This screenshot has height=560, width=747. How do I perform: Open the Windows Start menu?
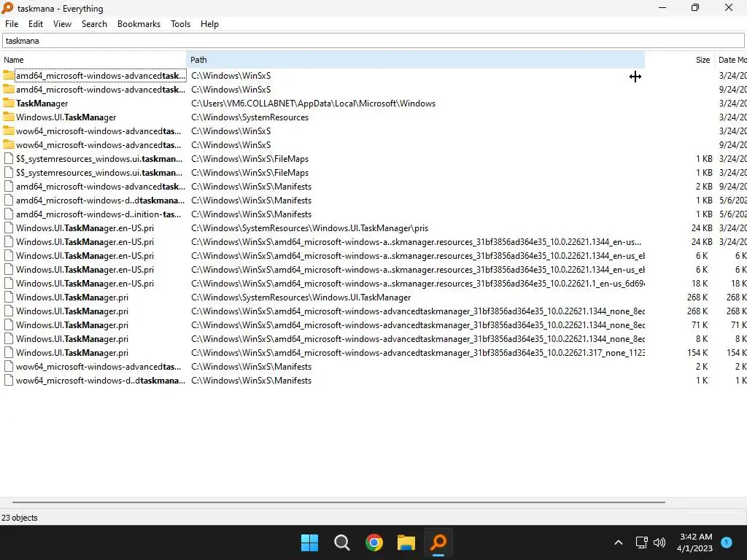(x=309, y=542)
